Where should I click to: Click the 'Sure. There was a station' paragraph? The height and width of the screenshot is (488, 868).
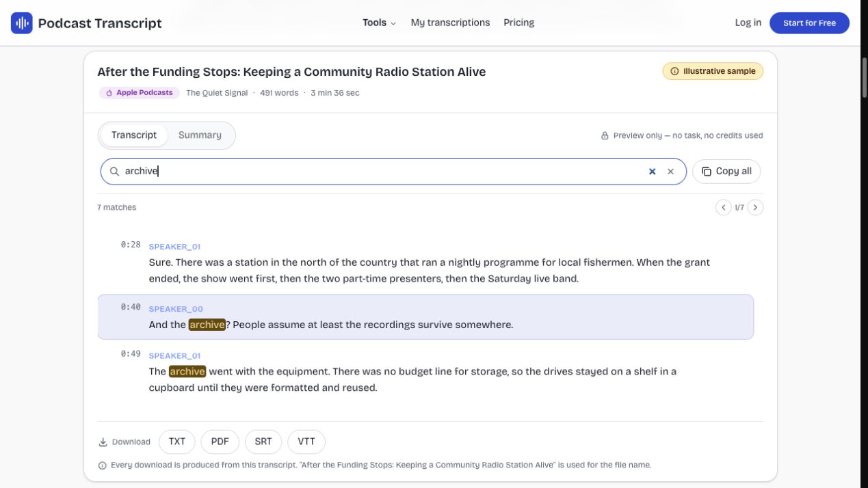(x=430, y=271)
